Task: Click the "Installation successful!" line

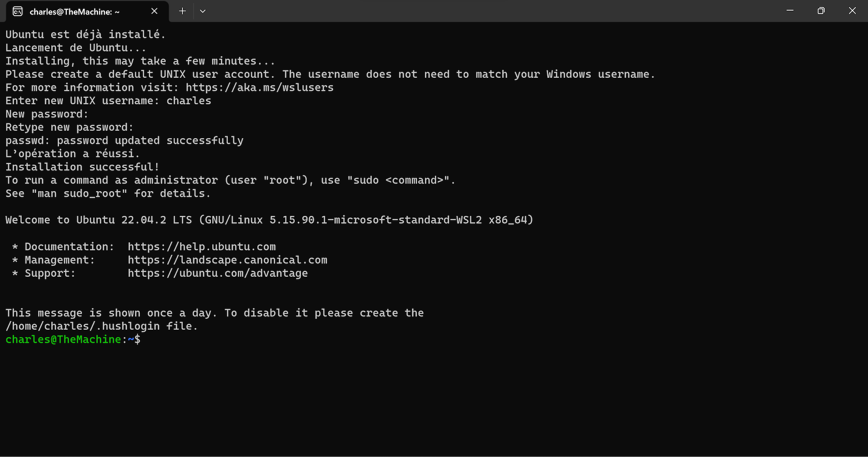Action: click(82, 167)
